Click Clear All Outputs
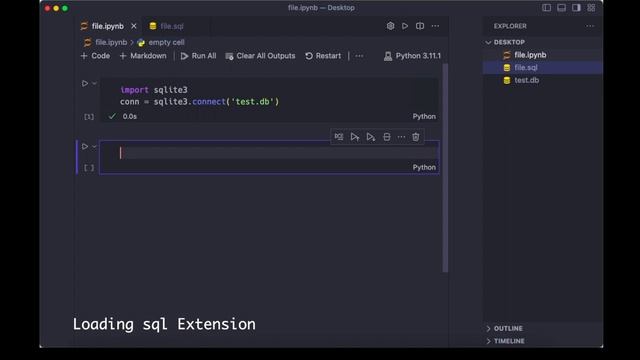This screenshot has width=640, height=360. point(260,56)
